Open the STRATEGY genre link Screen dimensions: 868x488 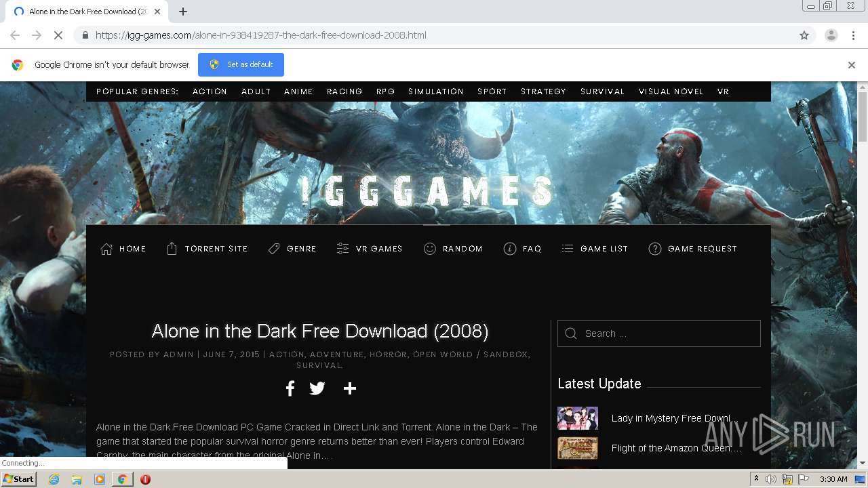(543, 91)
